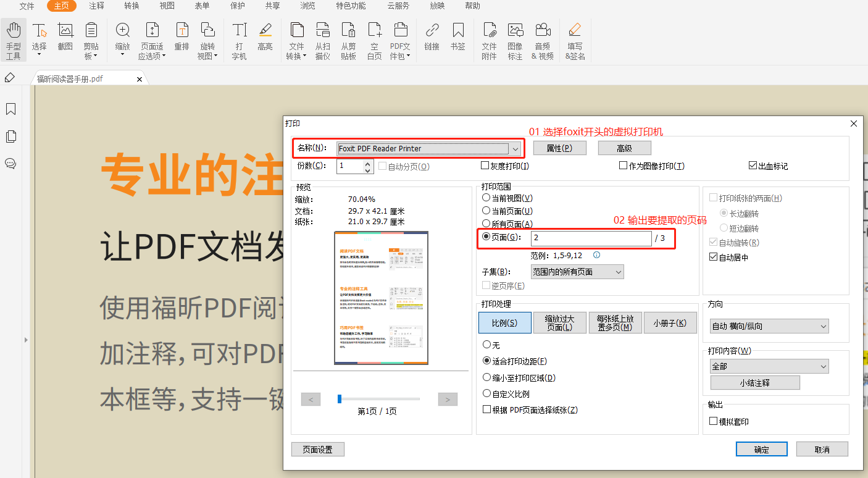868x478 pixels.
Task: Open the Typewriter (打字机) tool
Action: [239, 39]
